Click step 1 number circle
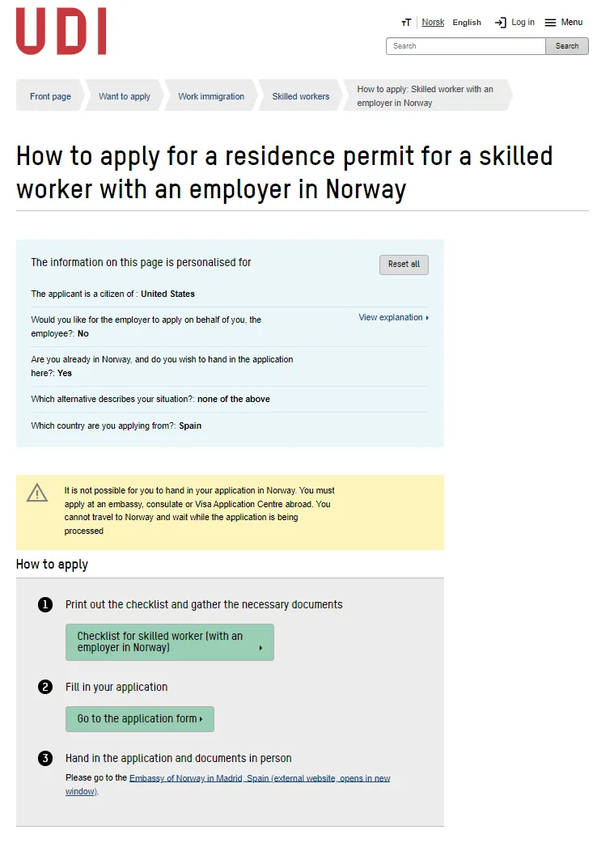 coord(44,604)
